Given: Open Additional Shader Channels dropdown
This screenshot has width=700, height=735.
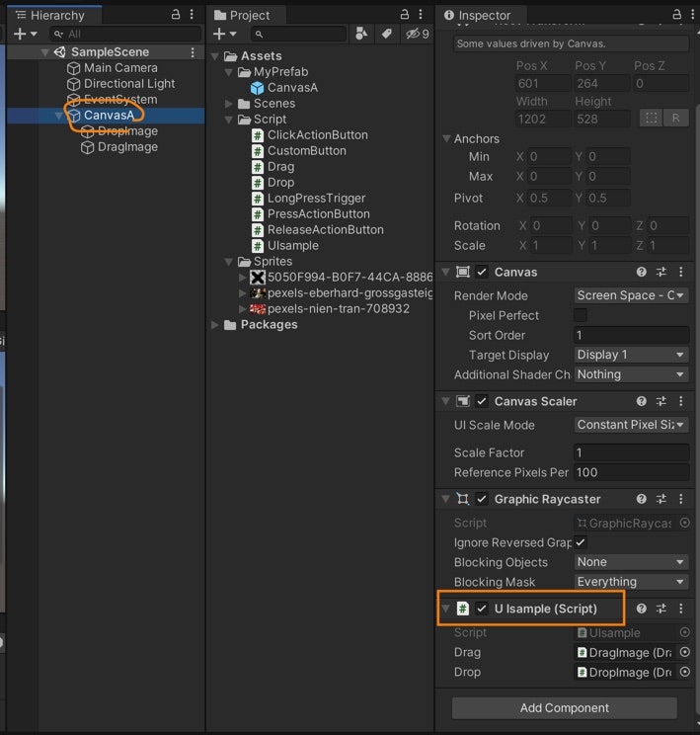Looking at the screenshot, I should point(631,374).
